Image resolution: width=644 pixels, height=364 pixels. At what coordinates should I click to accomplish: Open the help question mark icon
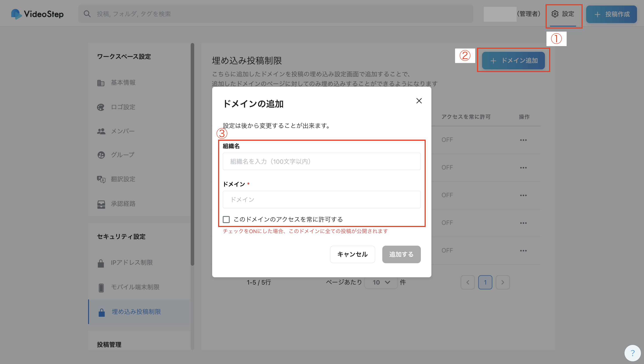[633, 353]
